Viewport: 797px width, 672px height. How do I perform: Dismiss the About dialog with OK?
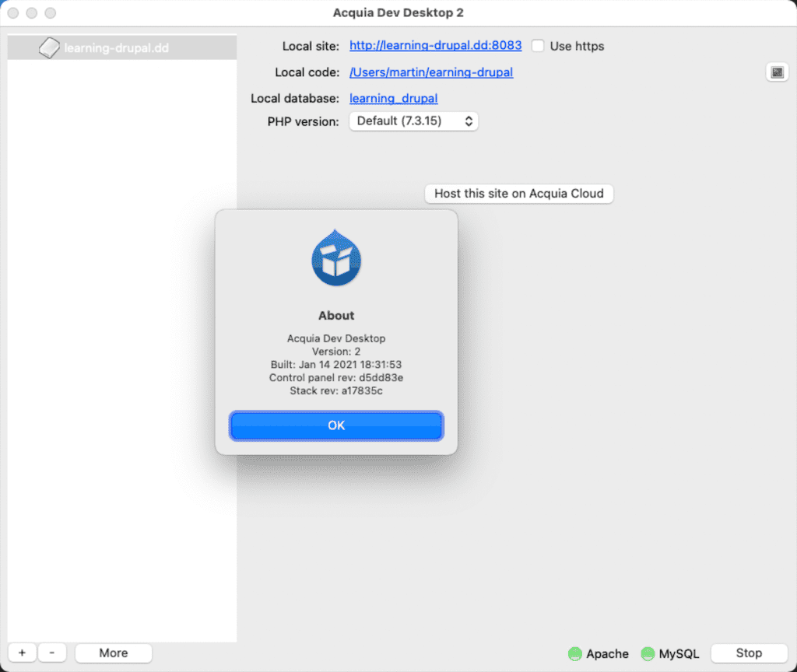tap(336, 425)
